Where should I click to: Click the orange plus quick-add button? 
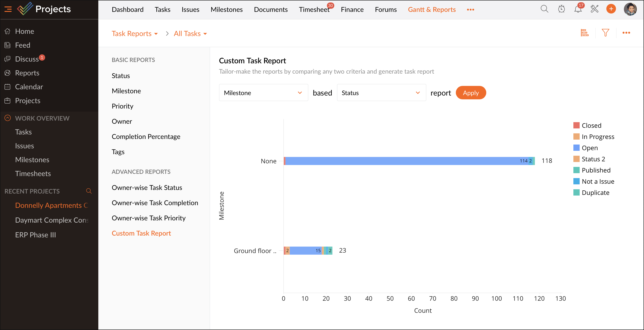coord(611,9)
